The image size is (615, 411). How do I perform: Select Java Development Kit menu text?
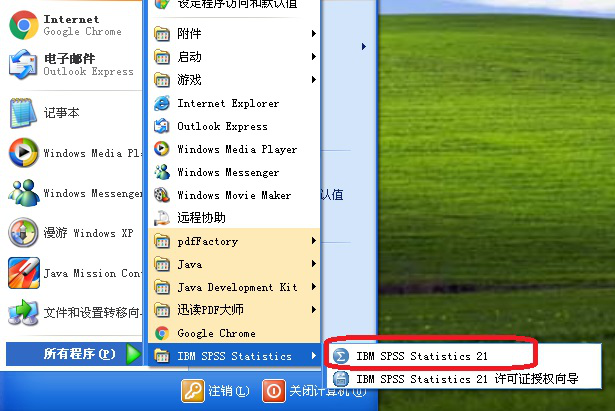point(237,287)
